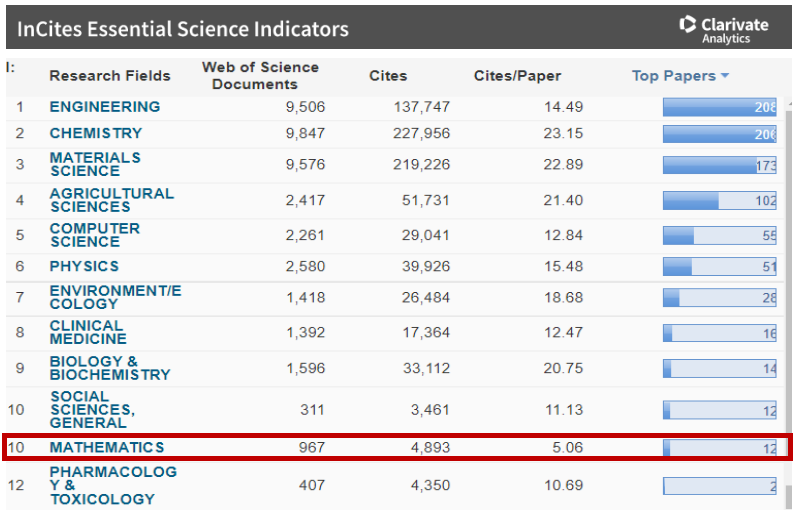Select the MATHEMATICS field link
The height and width of the screenshot is (519, 795).
coord(107,447)
